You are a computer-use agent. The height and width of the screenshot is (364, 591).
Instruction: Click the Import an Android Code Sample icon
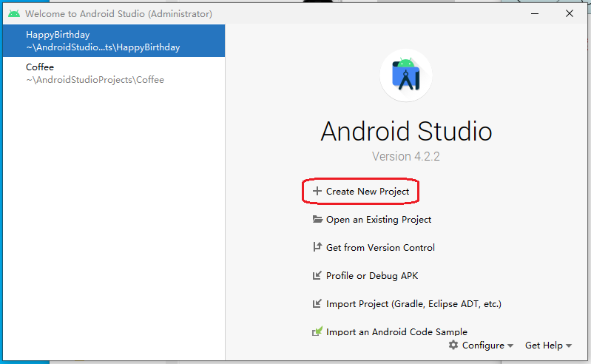[317, 331]
